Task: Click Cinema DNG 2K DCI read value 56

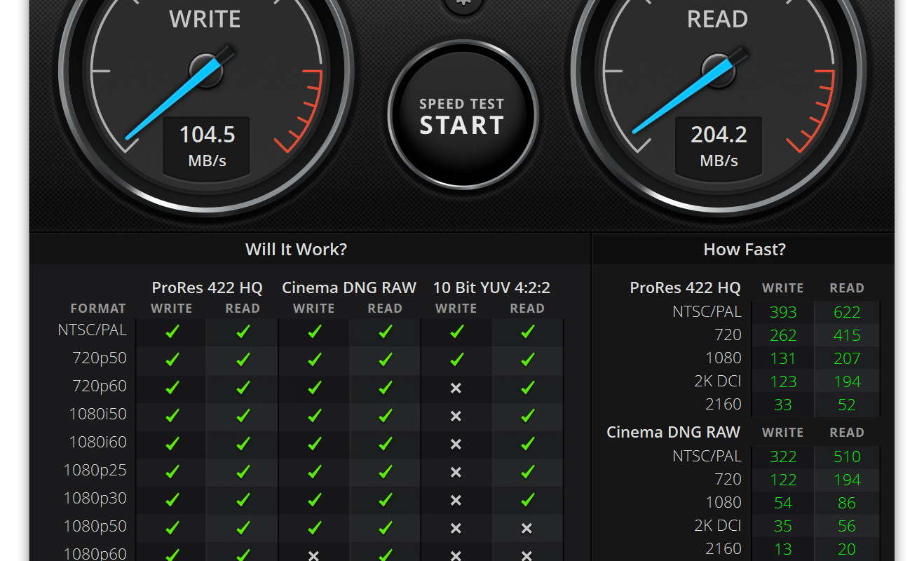Action: [x=847, y=527]
